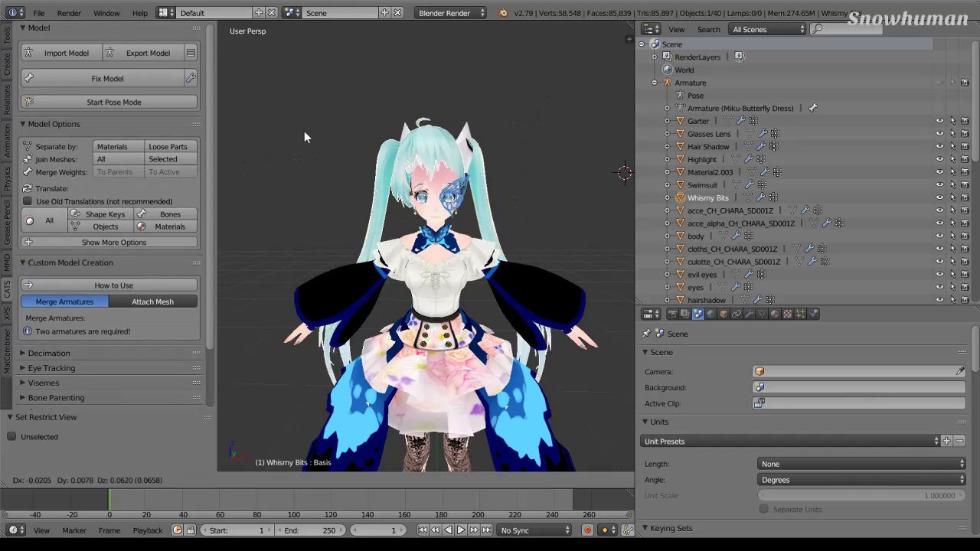Viewport: 980px width, 551px height.
Task: Click the bone icon on Armature (Miku-Butterfly Dress)
Action: click(x=813, y=108)
